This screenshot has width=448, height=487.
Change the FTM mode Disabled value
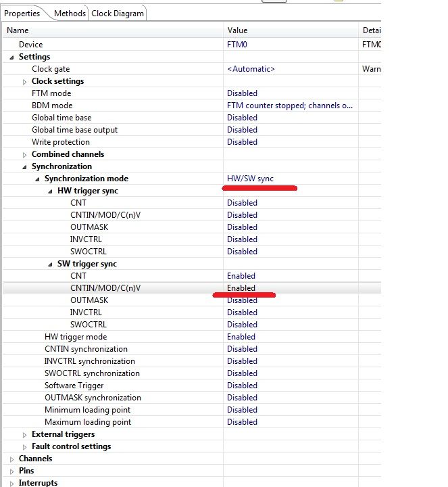[242, 93]
